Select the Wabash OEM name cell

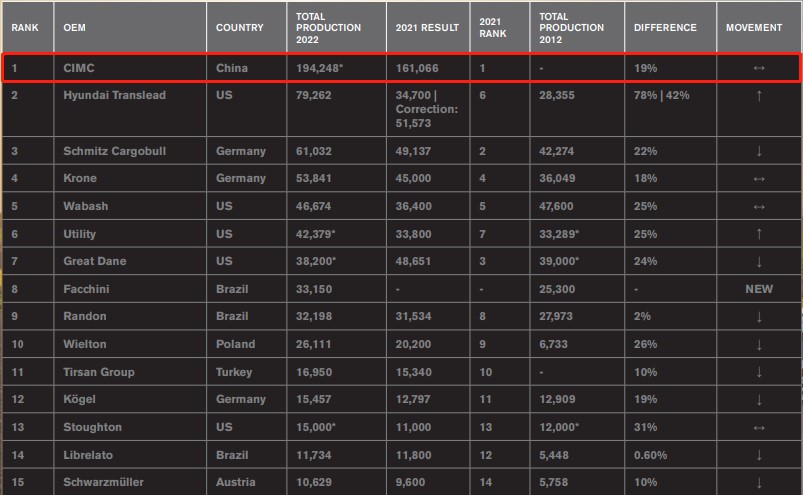[x=84, y=206]
